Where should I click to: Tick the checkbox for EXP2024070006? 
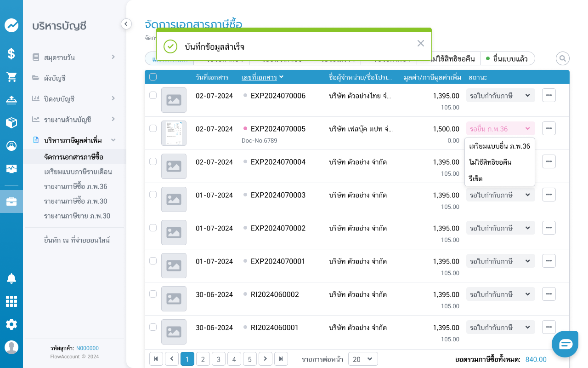[x=153, y=95]
